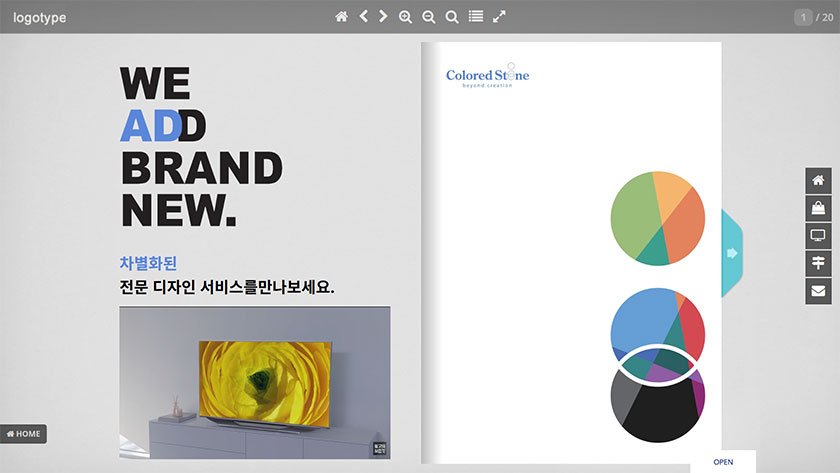Screen dimensions: 840x473
Task: Click the BRAND headline word
Action: pyautogui.click(x=202, y=168)
